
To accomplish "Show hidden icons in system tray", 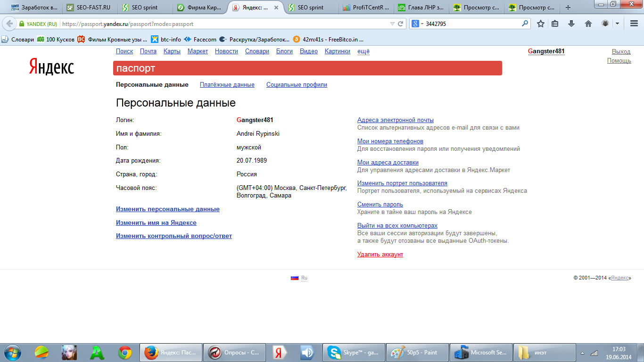I will point(583,353).
